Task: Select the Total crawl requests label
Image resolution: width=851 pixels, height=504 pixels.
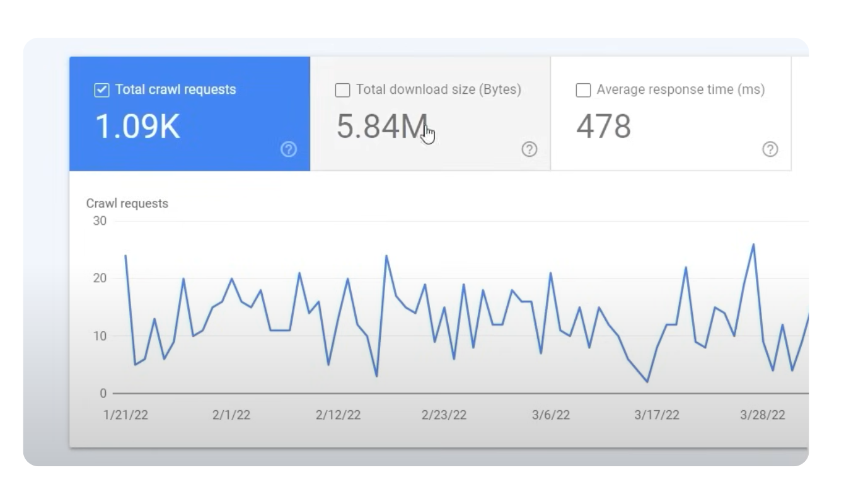Action: point(175,89)
